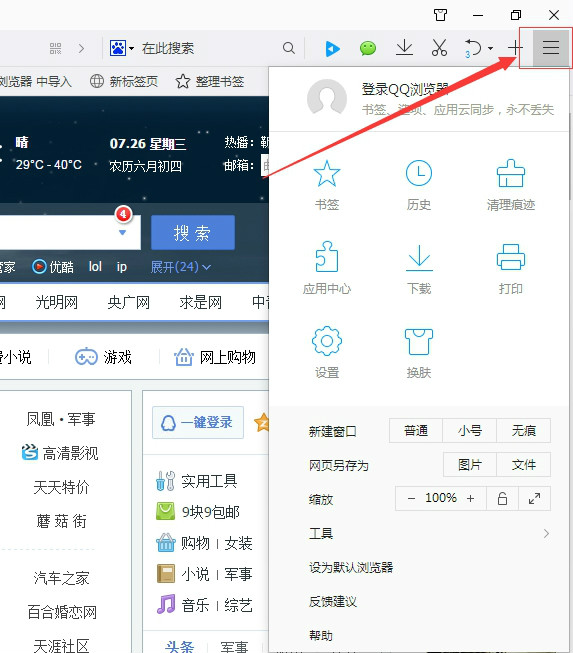Open 求是网 site link

coord(200,302)
